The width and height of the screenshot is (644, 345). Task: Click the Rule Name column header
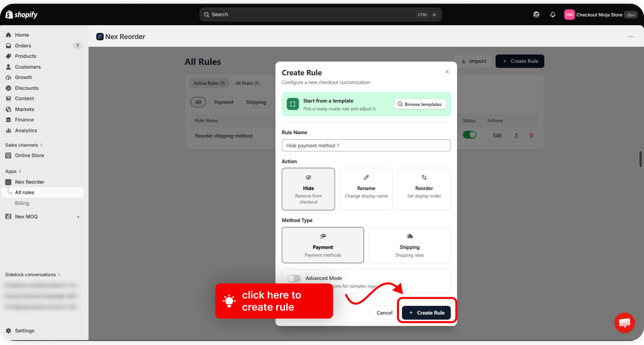[206, 121]
